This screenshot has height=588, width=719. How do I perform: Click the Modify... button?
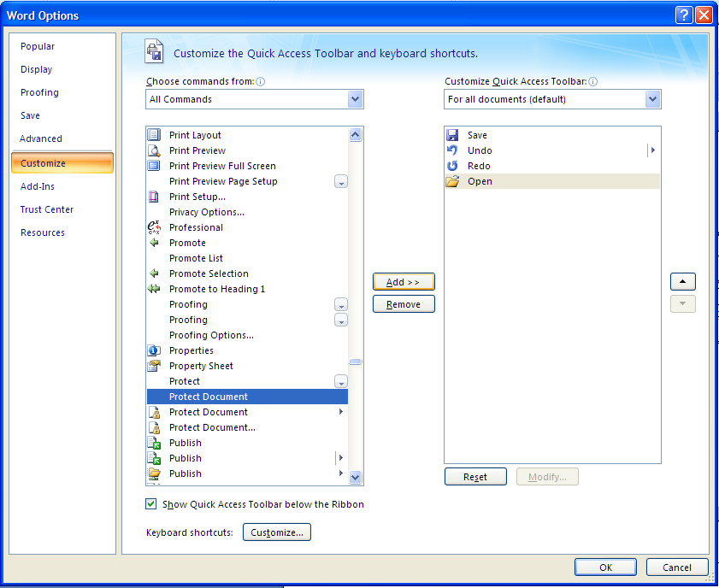(x=547, y=477)
